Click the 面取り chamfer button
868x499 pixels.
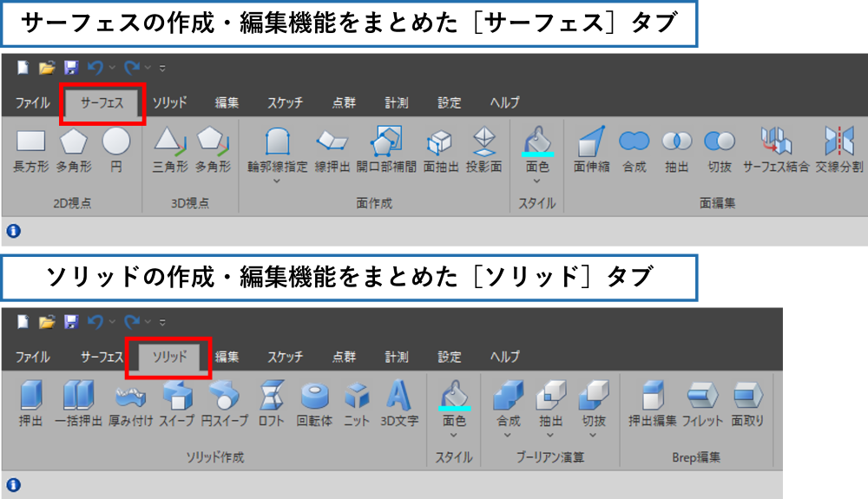pos(747,403)
